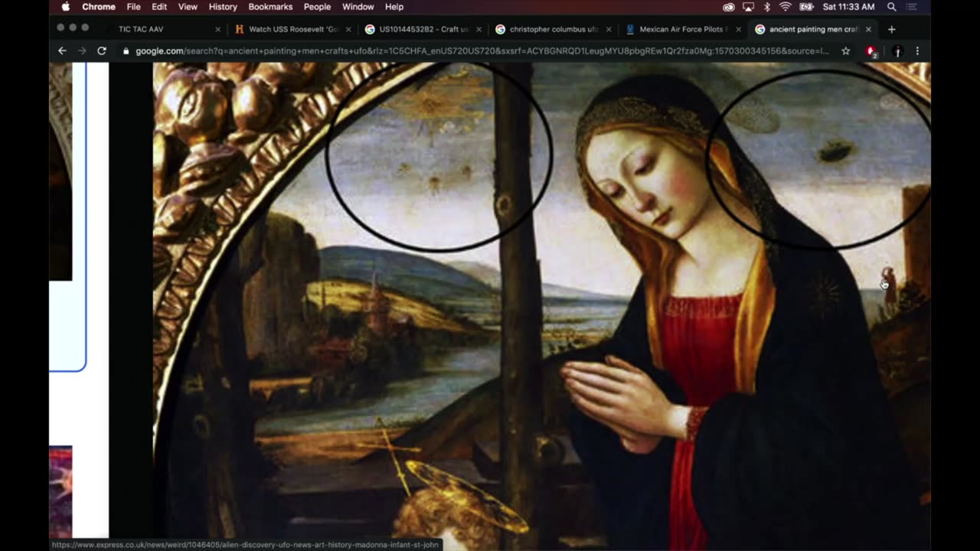Open the Apple menu
Image resolution: width=980 pixels, height=551 pixels.
tap(65, 7)
